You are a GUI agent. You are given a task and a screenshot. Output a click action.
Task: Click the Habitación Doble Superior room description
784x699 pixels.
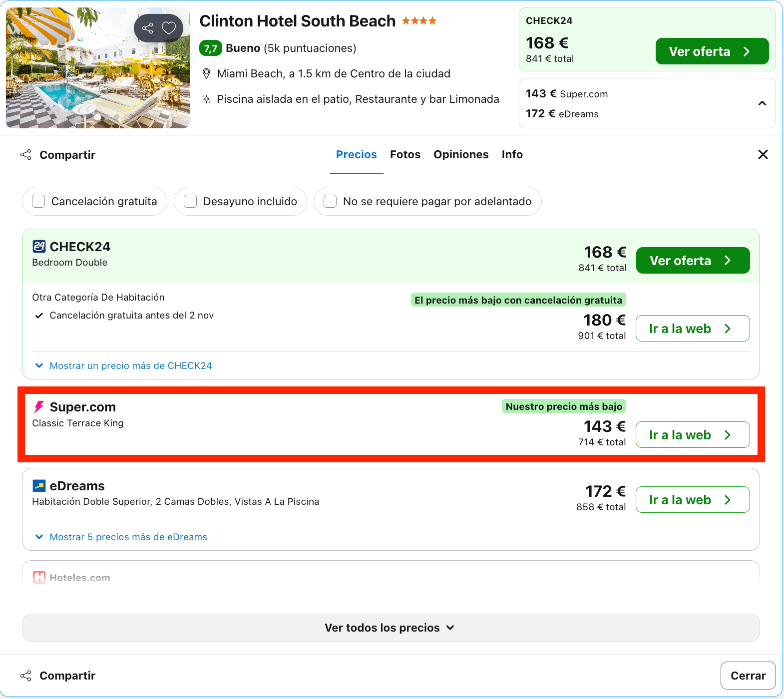click(x=176, y=502)
